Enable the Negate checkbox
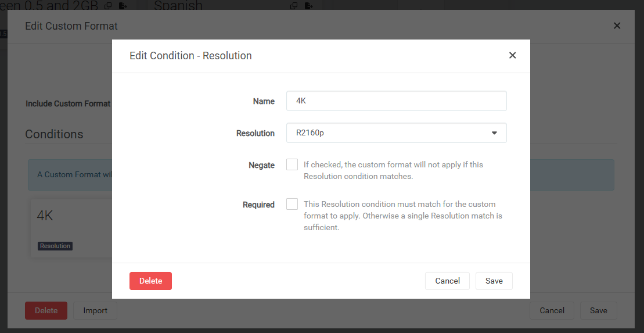Viewport: 644px width, 333px height. pos(292,164)
